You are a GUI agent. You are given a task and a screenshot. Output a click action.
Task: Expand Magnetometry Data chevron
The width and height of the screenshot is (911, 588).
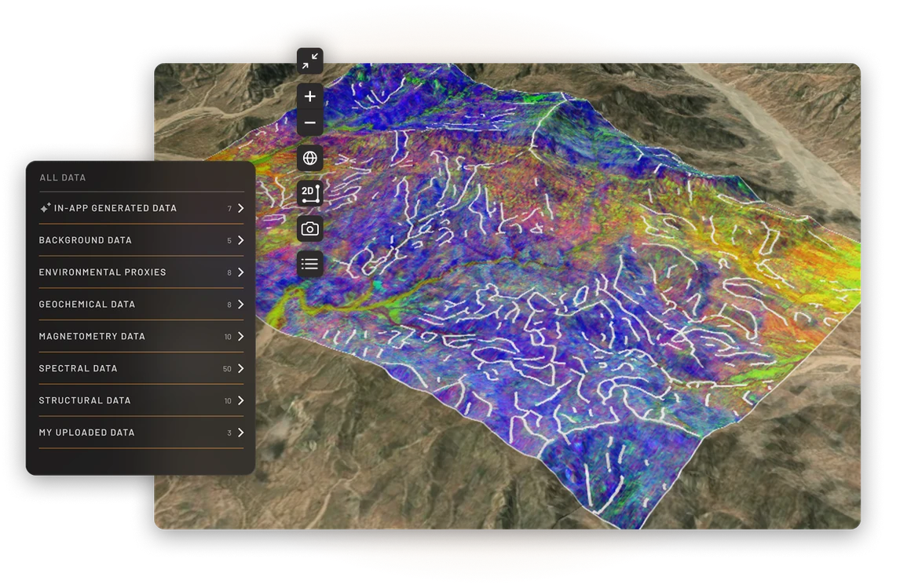pyautogui.click(x=240, y=337)
